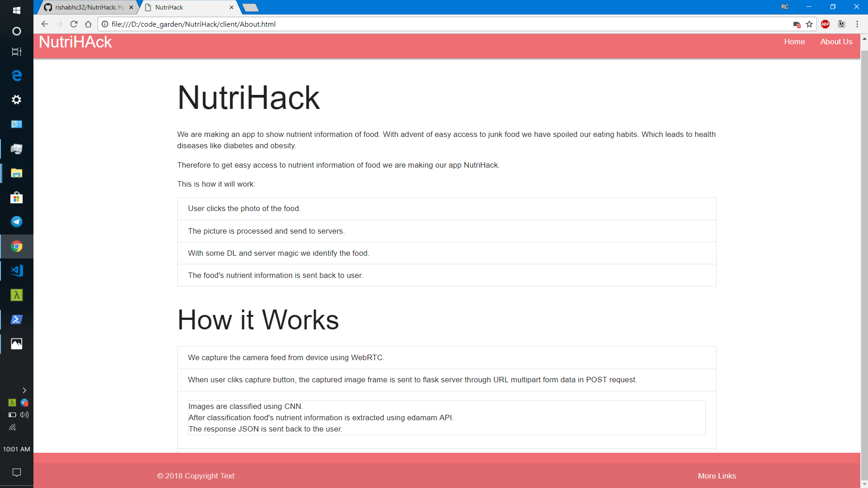868x488 pixels.
Task: Click the CNN hyperlink in workflow description
Action: click(292, 406)
